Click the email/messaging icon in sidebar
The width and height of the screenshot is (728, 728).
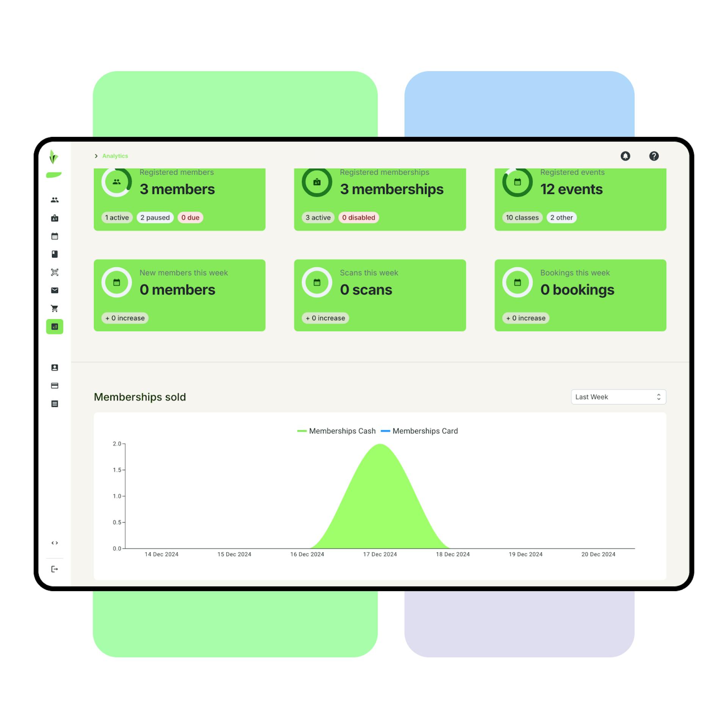56,291
